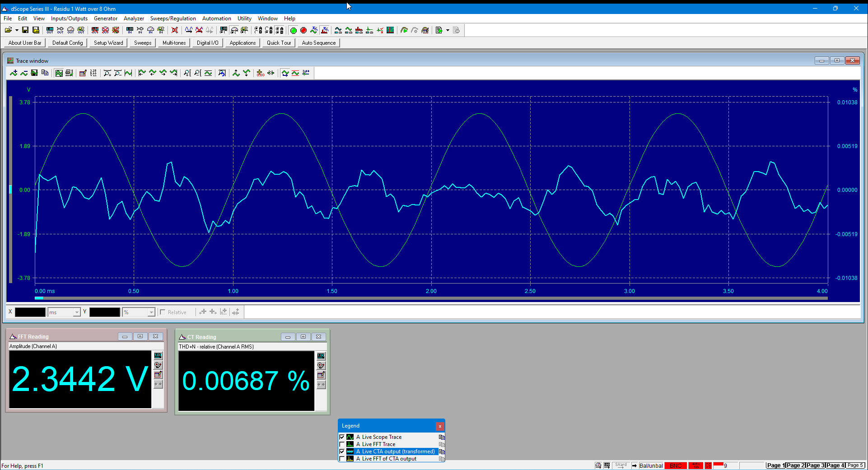Expand the open file dropdown arrow
The image size is (868, 470).
[17, 30]
